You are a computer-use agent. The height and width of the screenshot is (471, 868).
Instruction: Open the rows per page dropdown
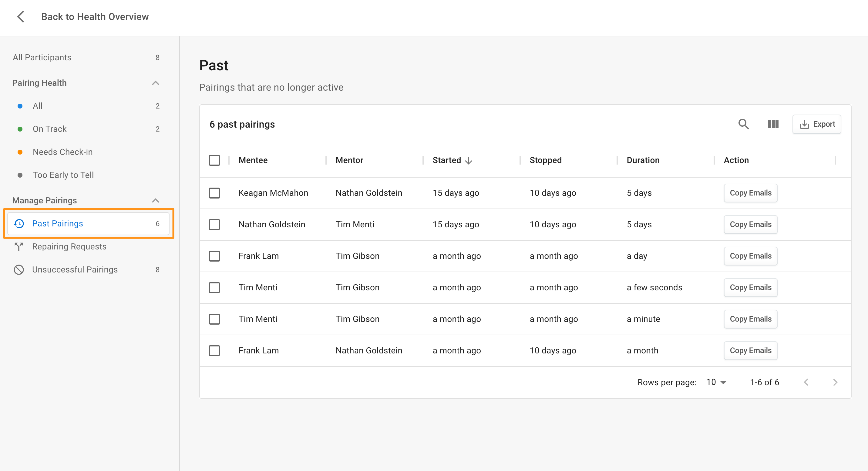tap(716, 382)
